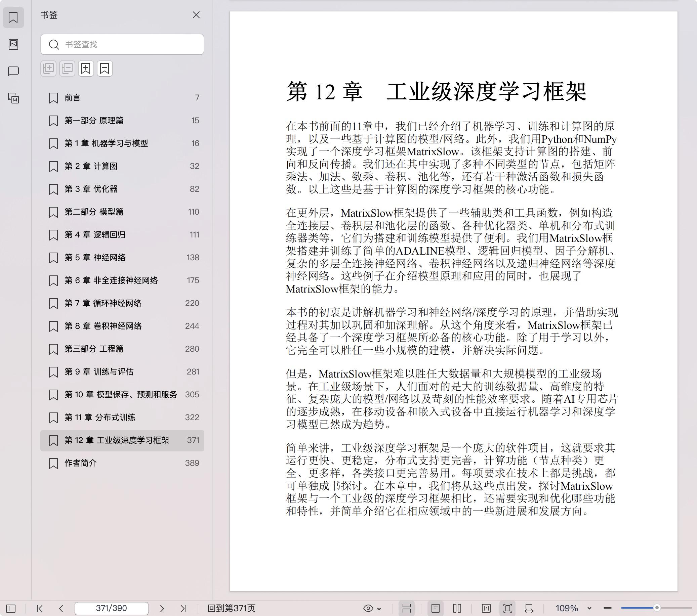Focus the 书签查找 search field
697x616 pixels.
(x=122, y=44)
